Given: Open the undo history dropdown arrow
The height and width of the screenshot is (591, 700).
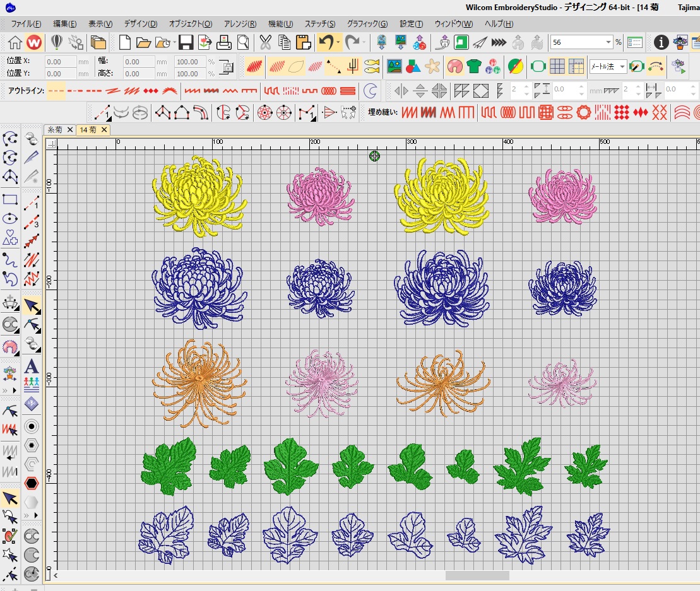Looking at the screenshot, I should click(338, 42).
